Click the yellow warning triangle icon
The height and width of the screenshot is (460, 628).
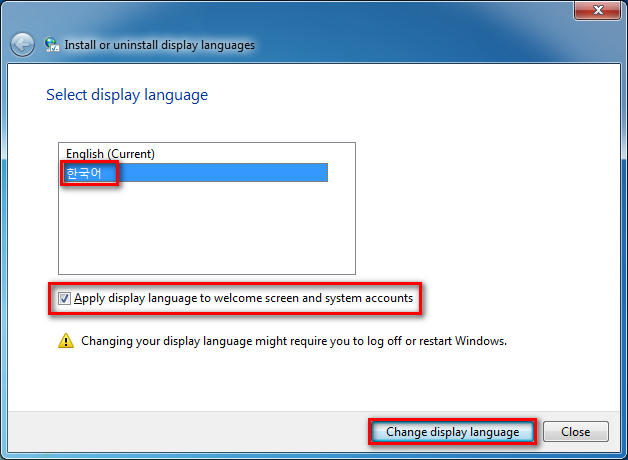(66, 341)
